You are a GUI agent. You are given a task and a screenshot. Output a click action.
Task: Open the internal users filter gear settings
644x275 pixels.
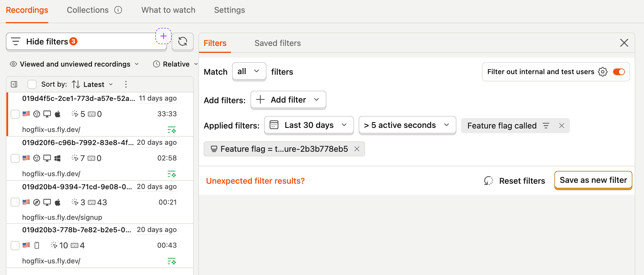(x=603, y=72)
